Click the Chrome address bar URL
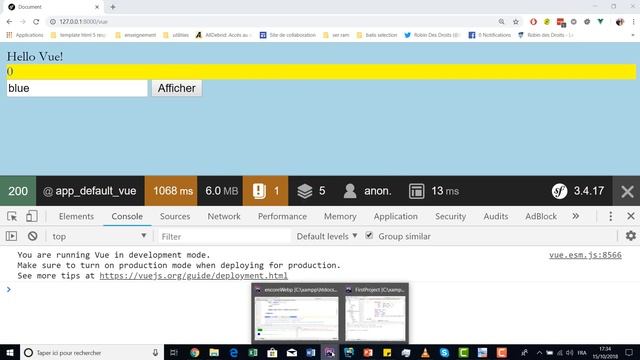The height and width of the screenshot is (360, 640). [x=83, y=22]
